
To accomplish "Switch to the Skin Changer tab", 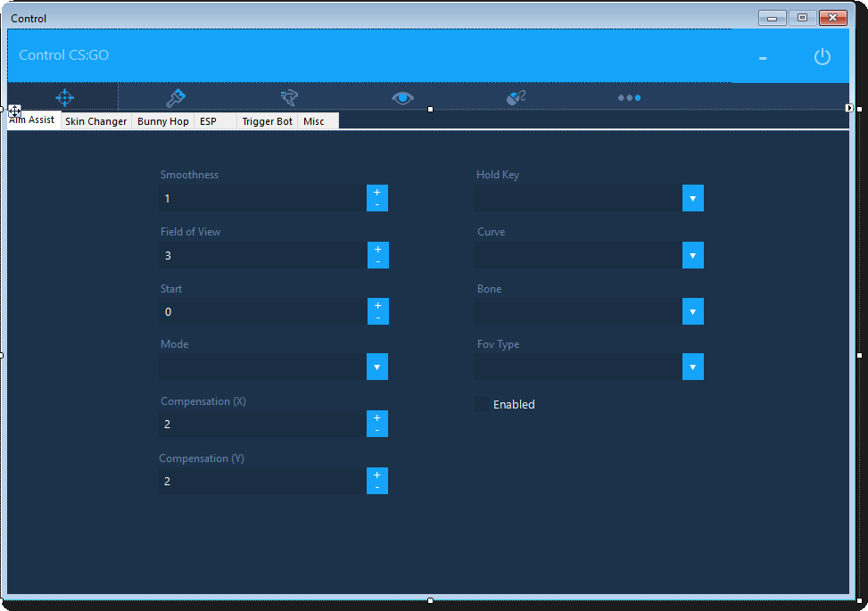I will click(x=96, y=121).
